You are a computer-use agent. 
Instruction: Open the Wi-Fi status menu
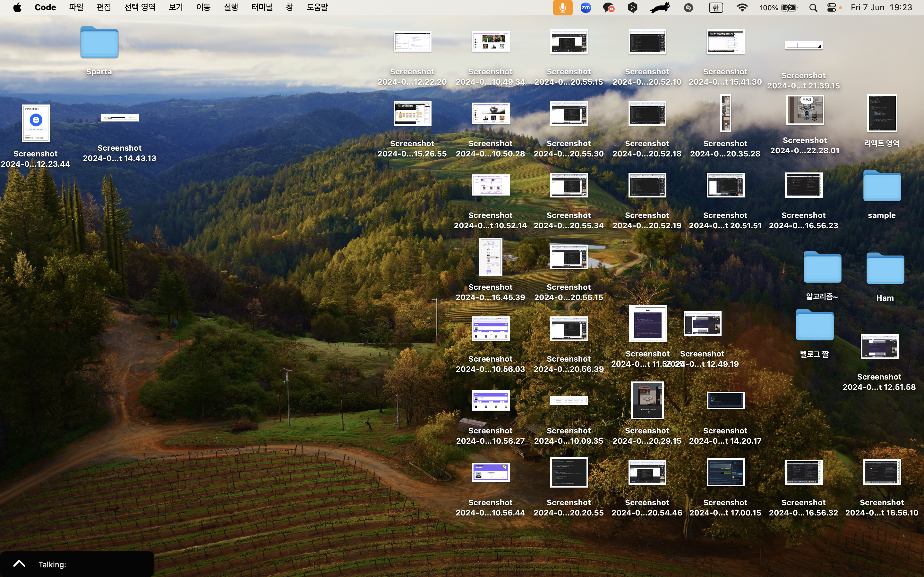(x=742, y=8)
